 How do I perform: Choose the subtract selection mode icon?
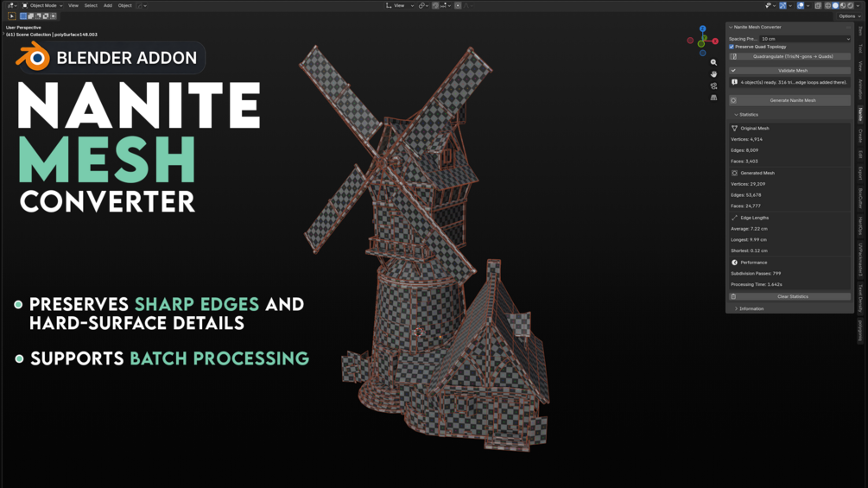[x=38, y=16]
